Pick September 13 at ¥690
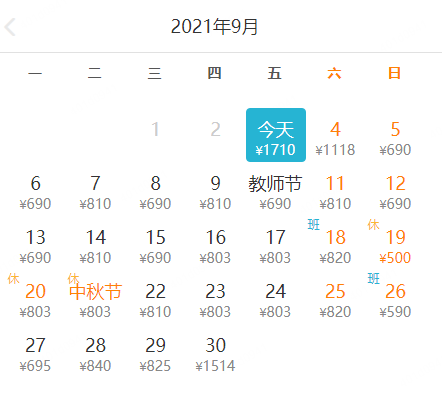This screenshot has width=442, height=403. tap(35, 246)
